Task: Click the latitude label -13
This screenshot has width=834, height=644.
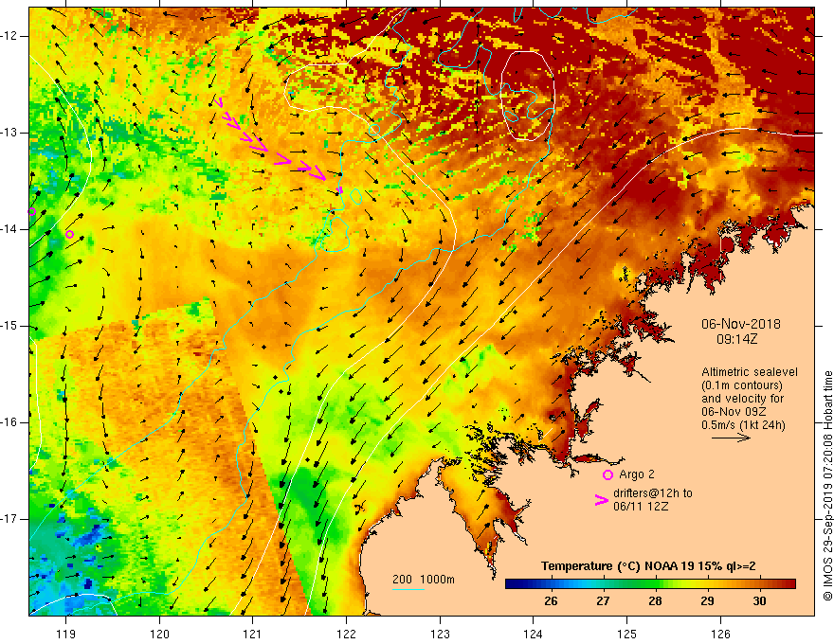Action: click(x=9, y=133)
